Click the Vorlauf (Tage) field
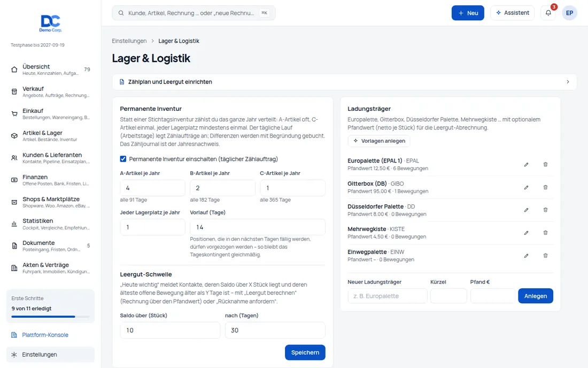The width and height of the screenshot is (588, 368). [257, 227]
